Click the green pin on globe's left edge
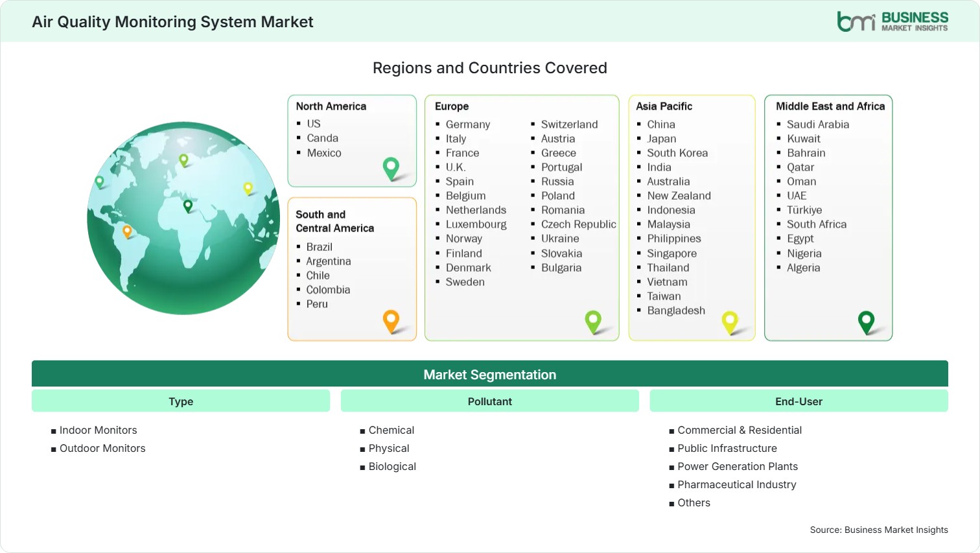The image size is (980, 553). pyautogui.click(x=99, y=182)
